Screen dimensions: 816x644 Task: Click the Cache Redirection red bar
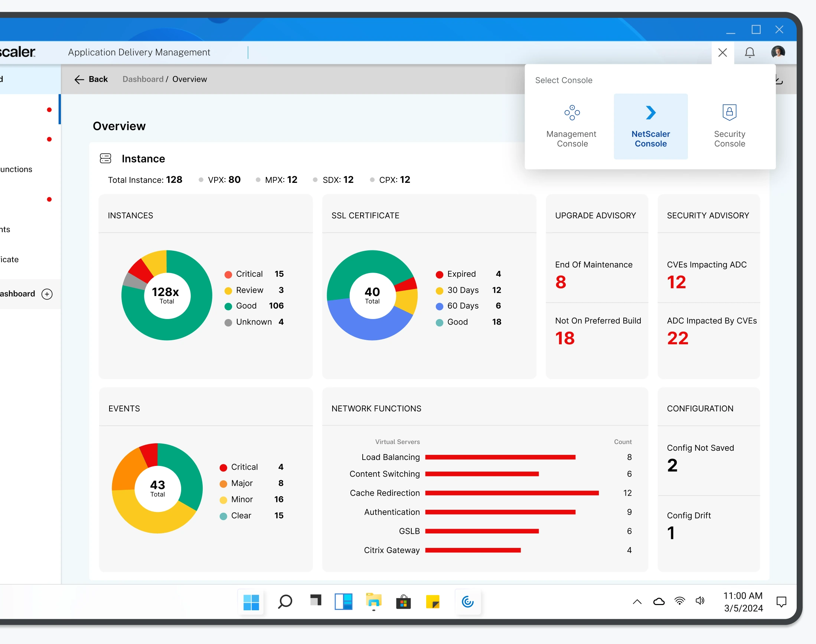point(512,493)
